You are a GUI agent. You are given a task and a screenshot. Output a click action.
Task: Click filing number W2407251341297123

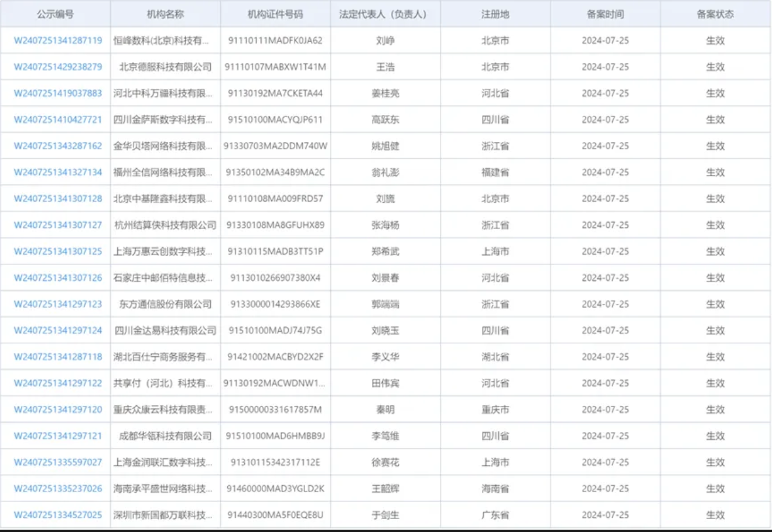pyautogui.click(x=58, y=304)
